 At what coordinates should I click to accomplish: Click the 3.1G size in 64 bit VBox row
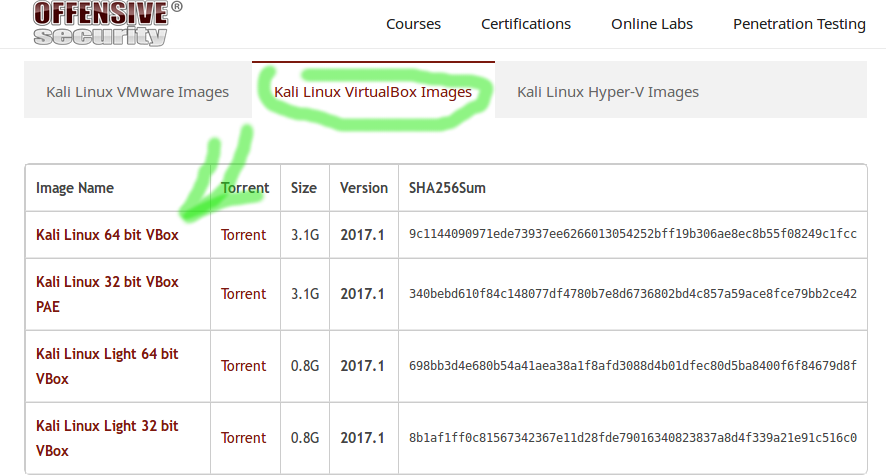pyautogui.click(x=305, y=235)
